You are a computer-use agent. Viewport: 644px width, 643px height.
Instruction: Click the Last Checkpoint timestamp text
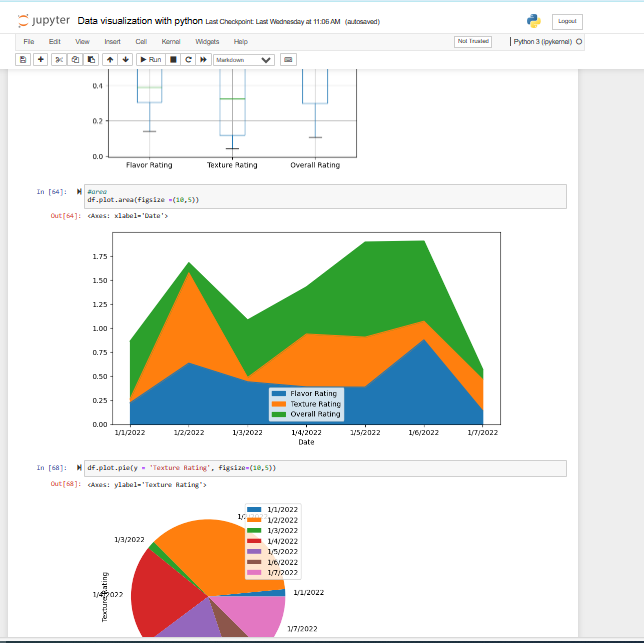tap(273, 22)
